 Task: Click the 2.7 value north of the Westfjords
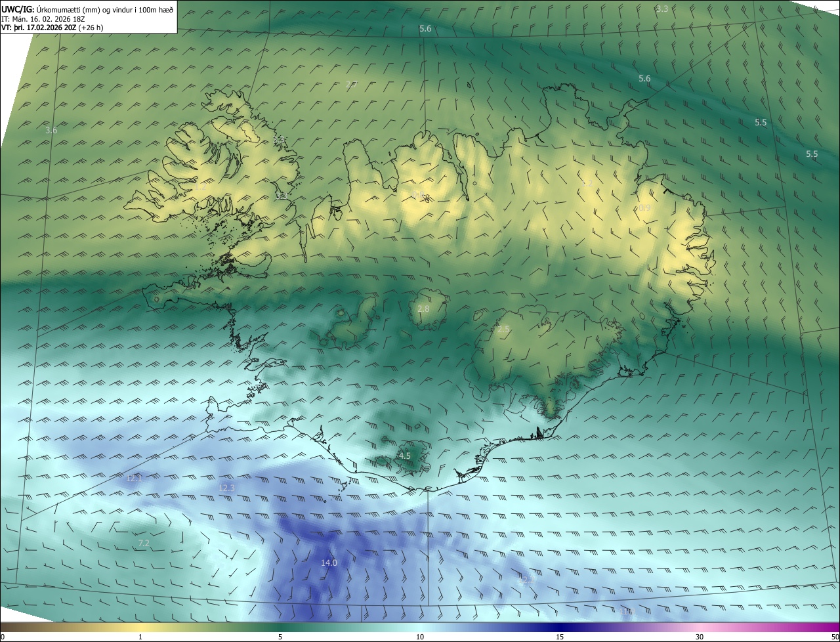pos(351,84)
